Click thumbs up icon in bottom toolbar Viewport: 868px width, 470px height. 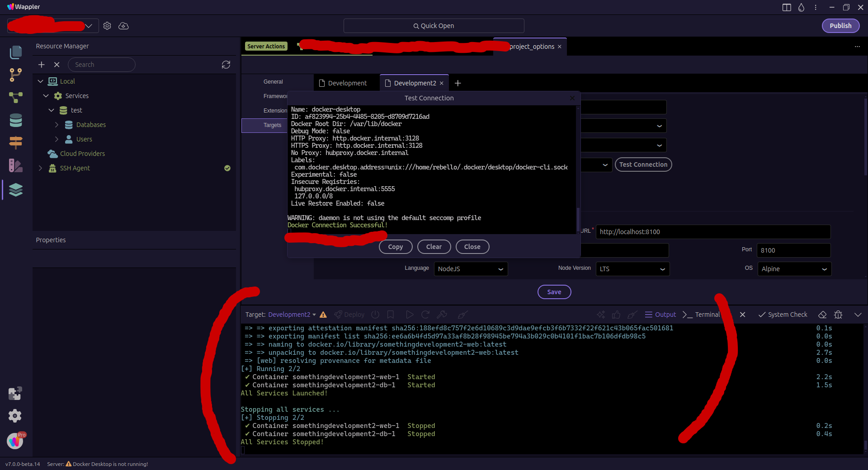pos(616,315)
